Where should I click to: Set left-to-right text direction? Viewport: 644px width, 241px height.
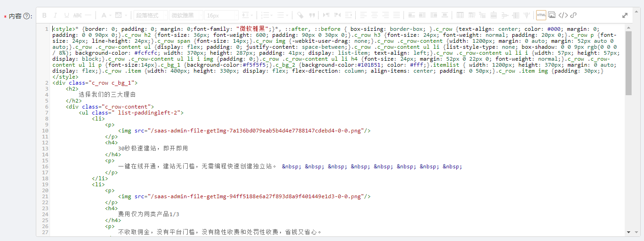point(326,15)
